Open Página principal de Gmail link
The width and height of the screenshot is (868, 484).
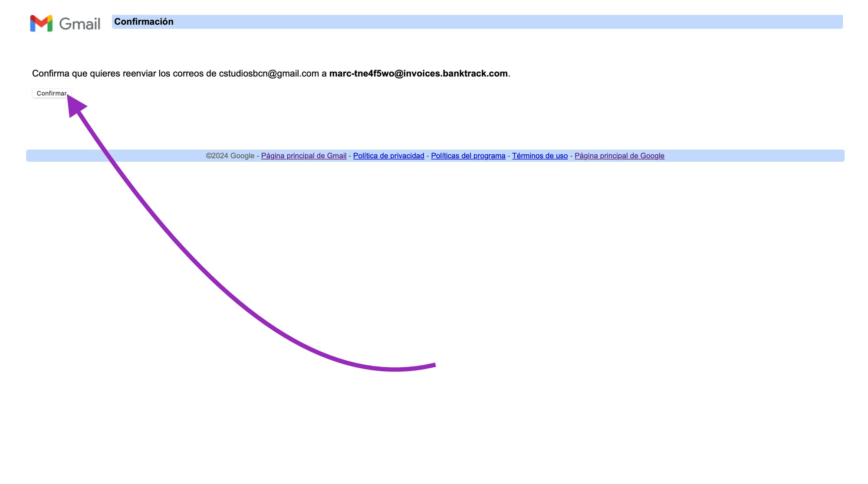coord(303,156)
